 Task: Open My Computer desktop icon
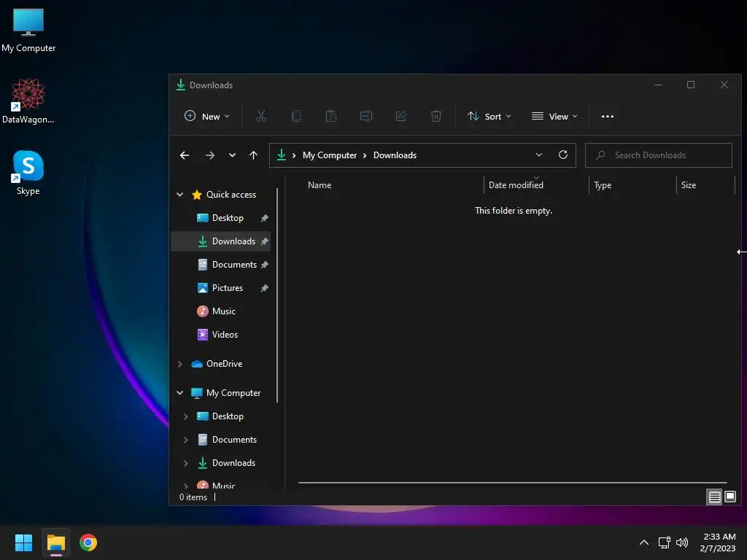coord(28,31)
